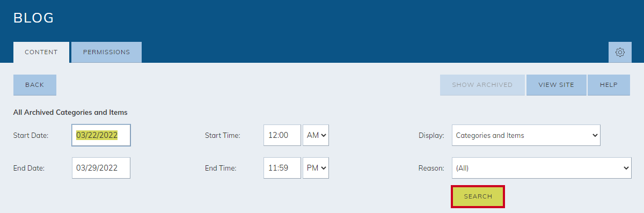Focus the Start Time 12:00 field
Viewport: 644px width, 213px height.
point(282,135)
